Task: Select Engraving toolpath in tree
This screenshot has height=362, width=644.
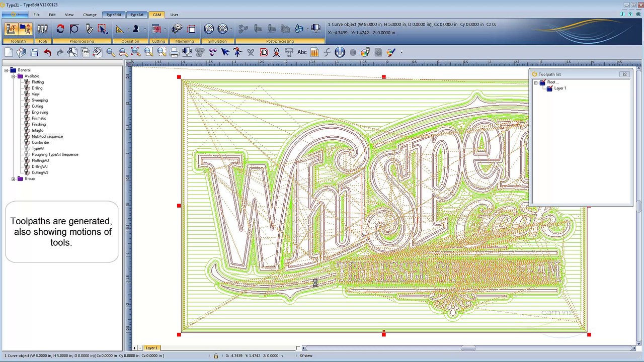Action: pyautogui.click(x=40, y=113)
